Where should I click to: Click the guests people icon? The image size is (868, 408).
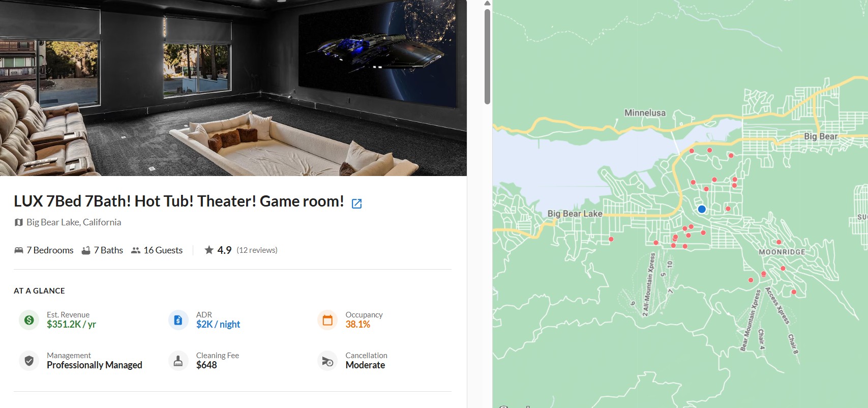[136, 250]
